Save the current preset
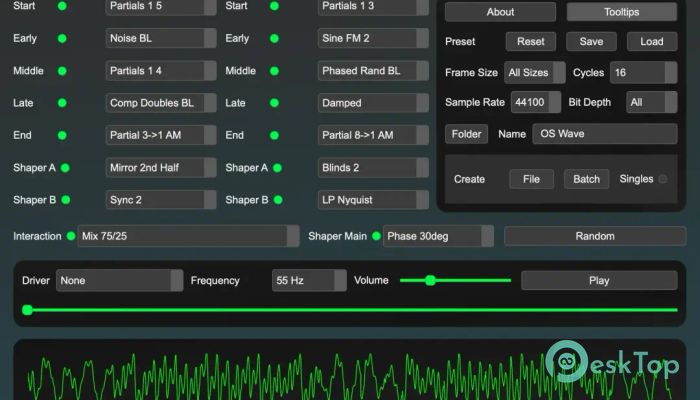Viewport: 700px width, 400px height. click(591, 42)
